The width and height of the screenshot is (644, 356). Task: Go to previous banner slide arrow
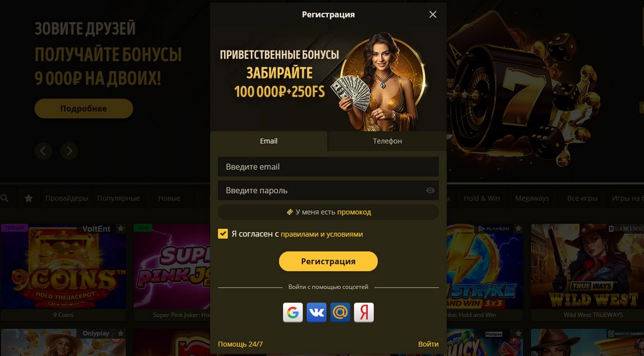coord(43,151)
